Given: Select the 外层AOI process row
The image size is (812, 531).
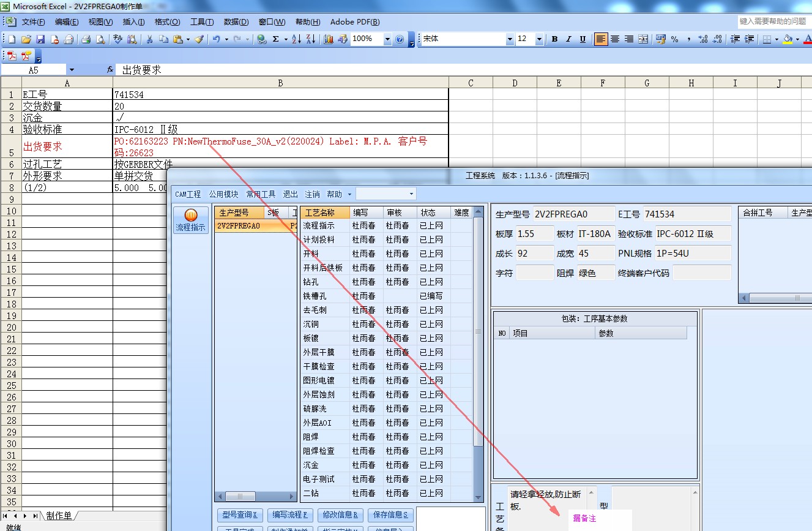Looking at the screenshot, I should (387, 423).
